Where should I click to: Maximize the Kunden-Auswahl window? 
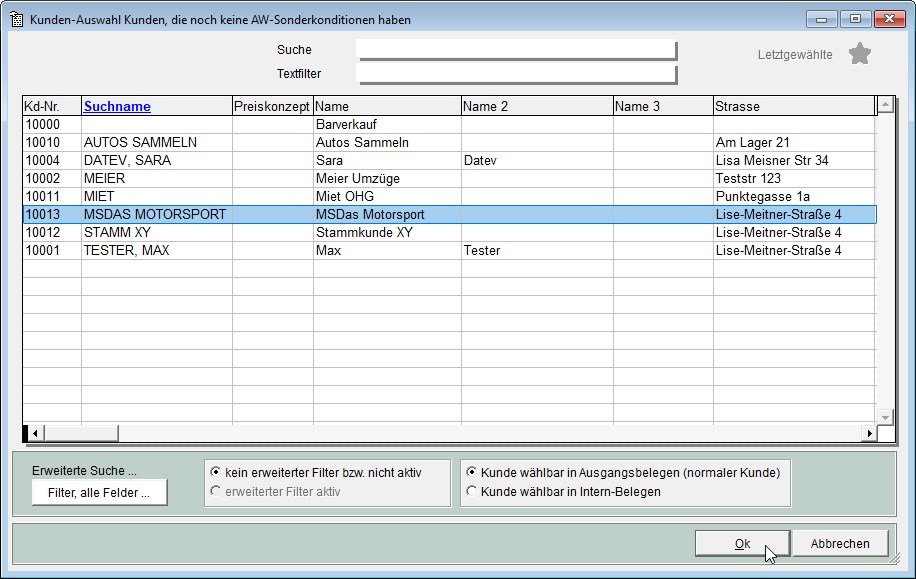[855, 19]
